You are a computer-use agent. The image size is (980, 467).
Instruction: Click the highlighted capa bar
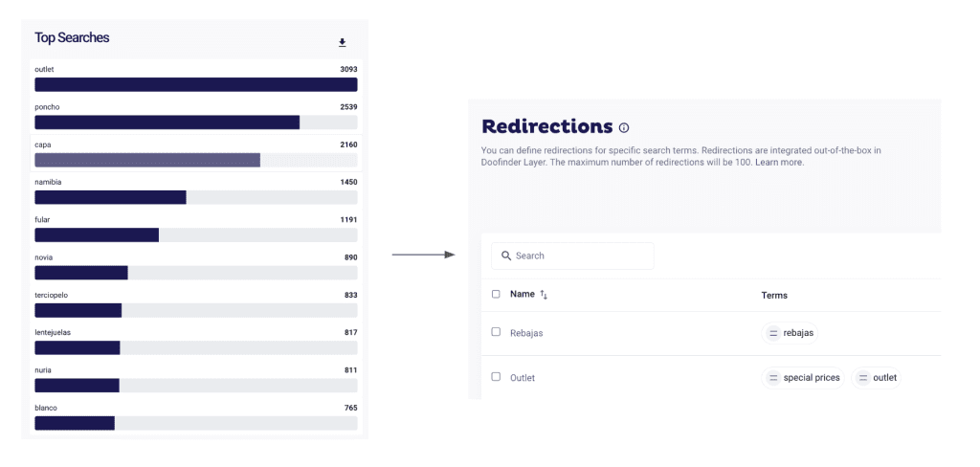pos(147,160)
